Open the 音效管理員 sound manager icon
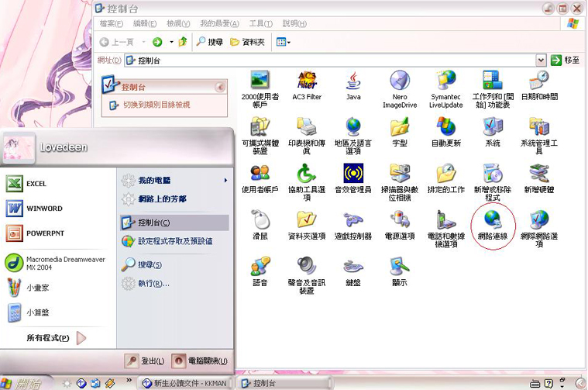Image resolution: width=588 pixels, height=390 pixels. (353, 174)
